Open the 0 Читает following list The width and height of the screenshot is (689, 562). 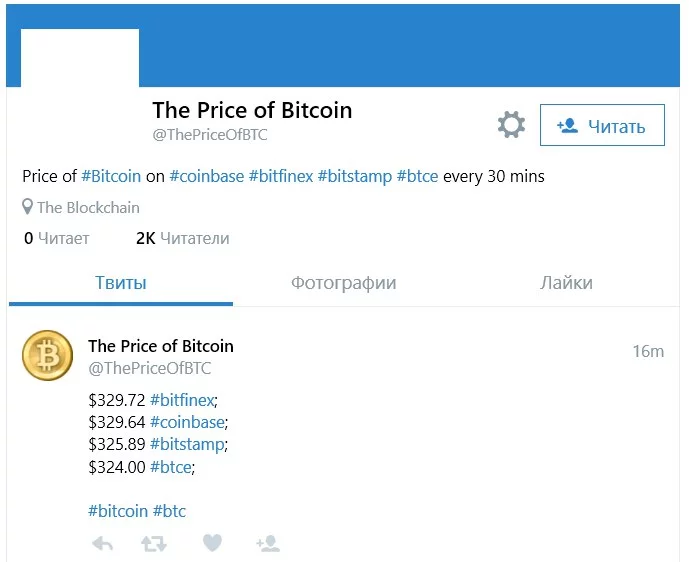tap(57, 238)
